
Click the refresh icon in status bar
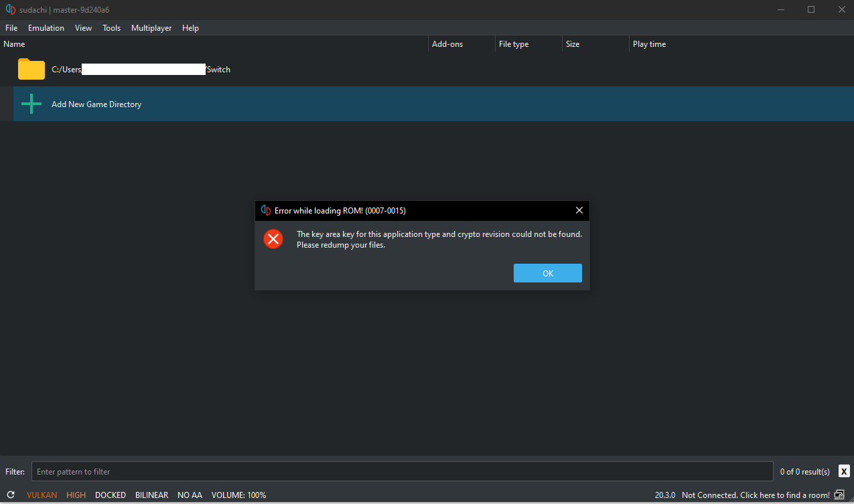[11, 495]
